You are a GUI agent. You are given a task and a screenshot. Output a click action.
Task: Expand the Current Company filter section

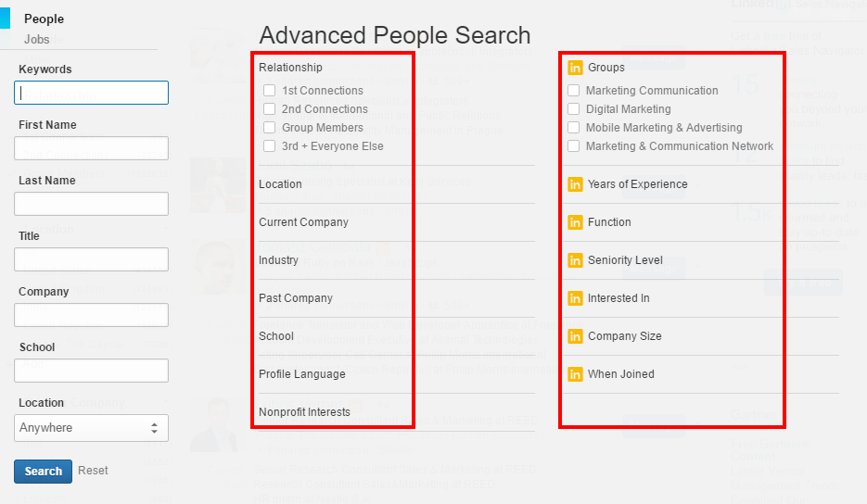303,222
